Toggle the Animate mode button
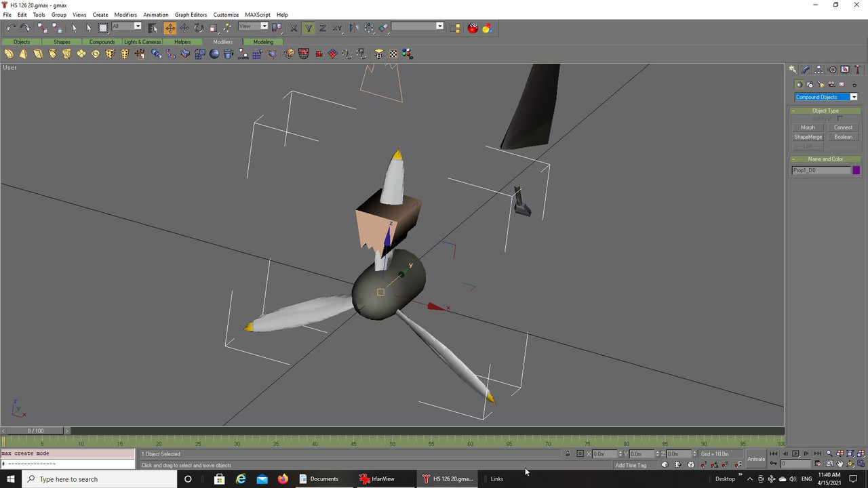Viewport: 868px width, 488px height. tap(756, 459)
